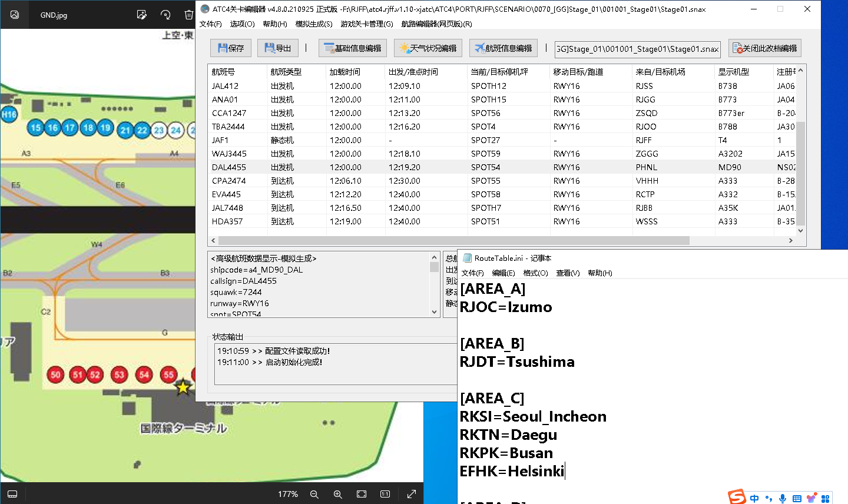This screenshot has width=848, height=504.
Task: Click the flight data panel scroll-down arrow
Action: coord(434,312)
